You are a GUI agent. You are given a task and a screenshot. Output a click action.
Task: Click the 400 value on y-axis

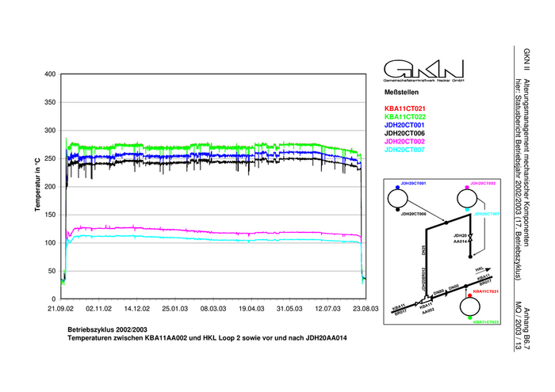pos(49,74)
